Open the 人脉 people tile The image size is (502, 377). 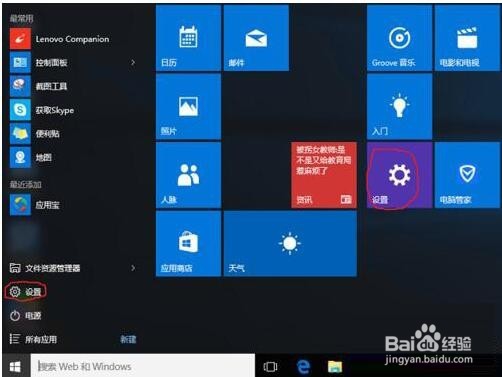click(188, 175)
